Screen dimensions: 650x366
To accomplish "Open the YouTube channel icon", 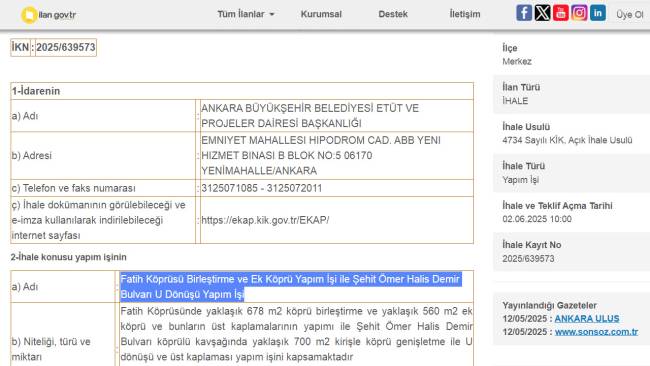I will 560,13.
